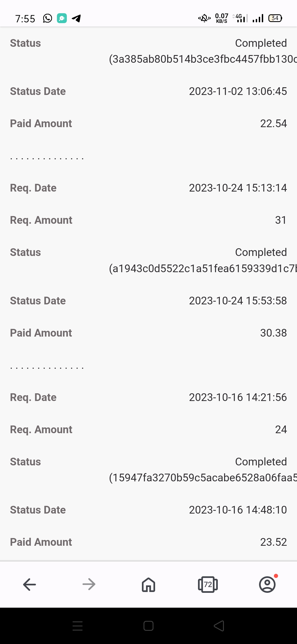Select transaction hash starting with a1943c0d55
This screenshot has height=644, width=297.
click(x=203, y=269)
